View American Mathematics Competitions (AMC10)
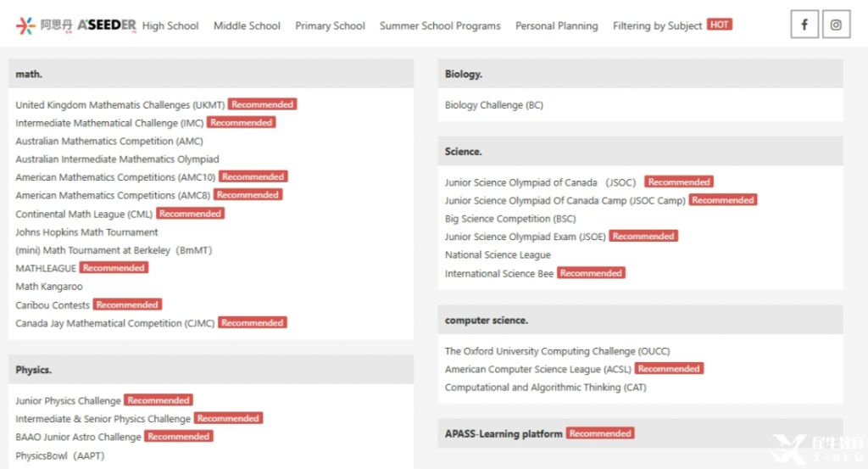 tap(115, 177)
